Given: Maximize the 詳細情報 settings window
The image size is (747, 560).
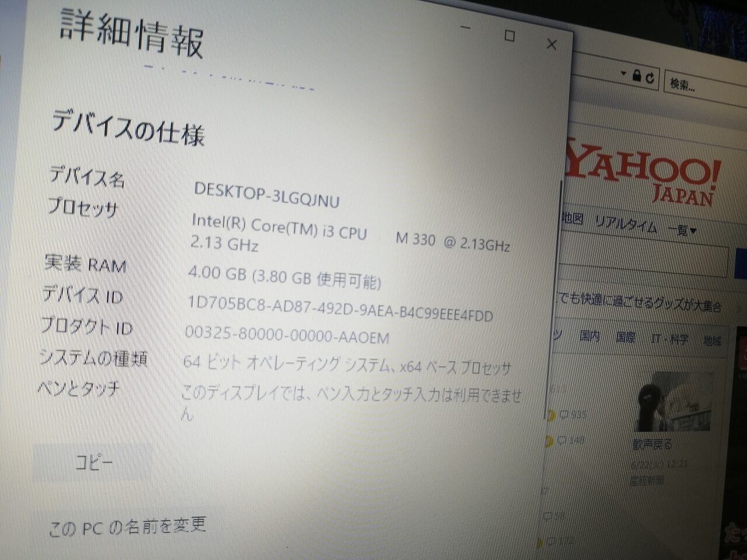Looking at the screenshot, I should (509, 36).
